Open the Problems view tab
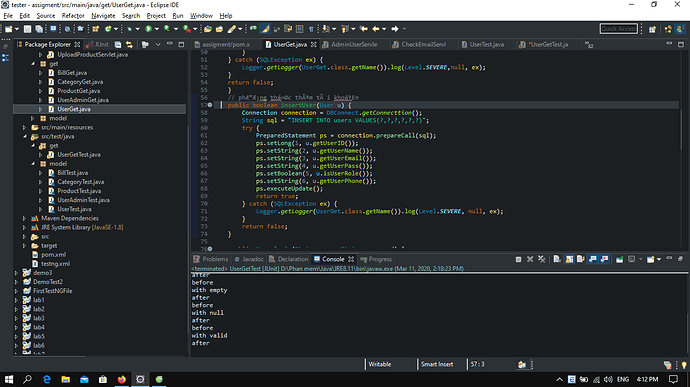Screen dimensions: 690x387 [x=211, y=259]
